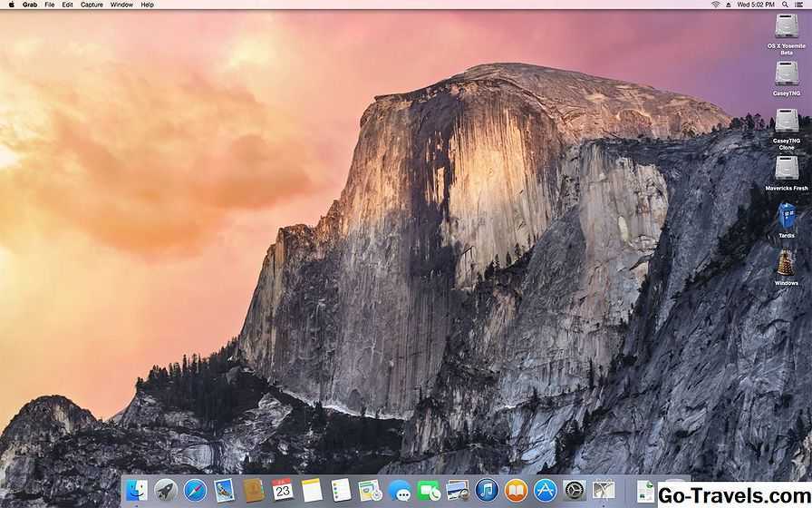Open the Reminders app in Dock
Image resolution: width=812 pixels, height=508 pixels.
pos(341,491)
